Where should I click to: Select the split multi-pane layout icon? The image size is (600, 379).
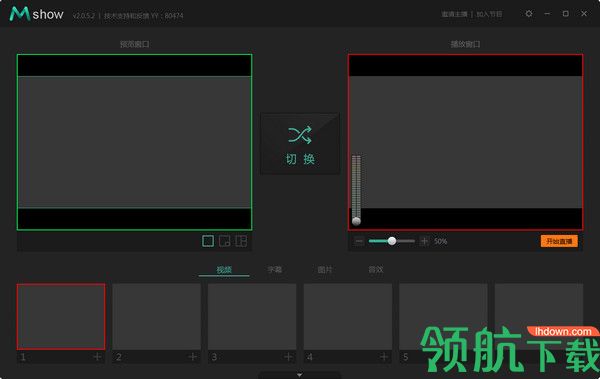[x=241, y=241]
